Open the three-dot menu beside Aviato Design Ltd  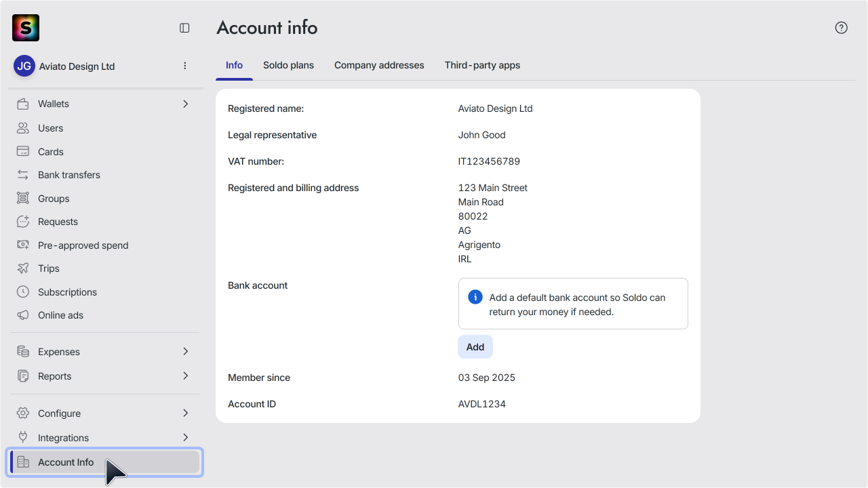click(185, 66)
